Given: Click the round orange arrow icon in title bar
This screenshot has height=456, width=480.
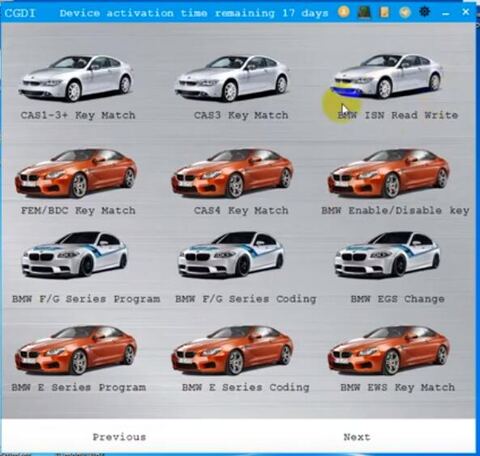Looking at the screenshot, I should (405, 12).
